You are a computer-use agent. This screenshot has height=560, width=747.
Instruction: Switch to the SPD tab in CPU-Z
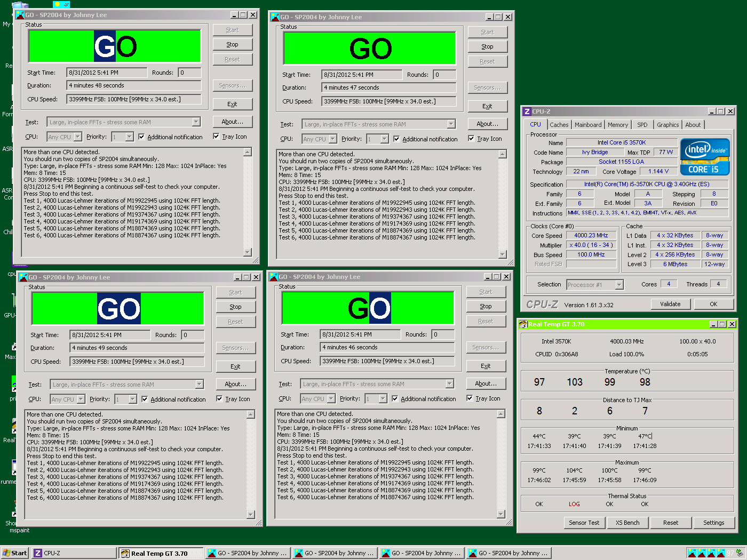coord(642,125)
